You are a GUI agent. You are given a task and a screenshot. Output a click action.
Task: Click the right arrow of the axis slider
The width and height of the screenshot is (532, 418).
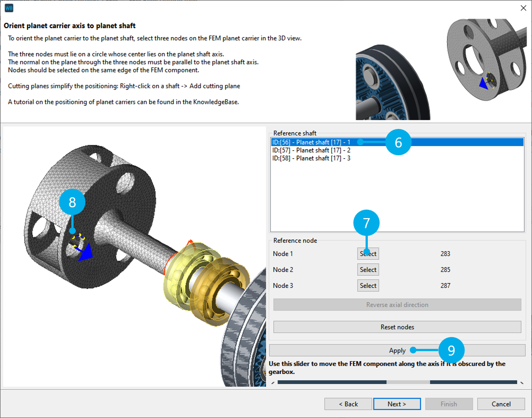[x=522, y=382]
